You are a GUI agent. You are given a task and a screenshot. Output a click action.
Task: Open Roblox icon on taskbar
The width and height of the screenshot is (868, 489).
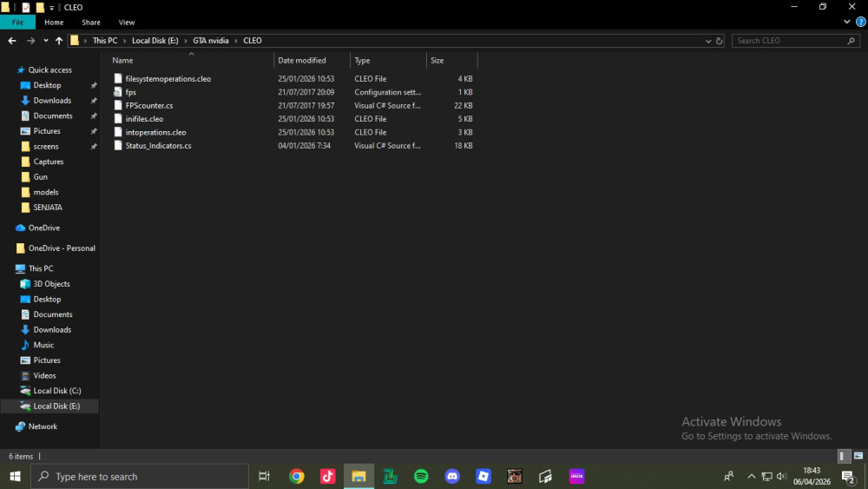pyautogui.click(x=483, y=476)
